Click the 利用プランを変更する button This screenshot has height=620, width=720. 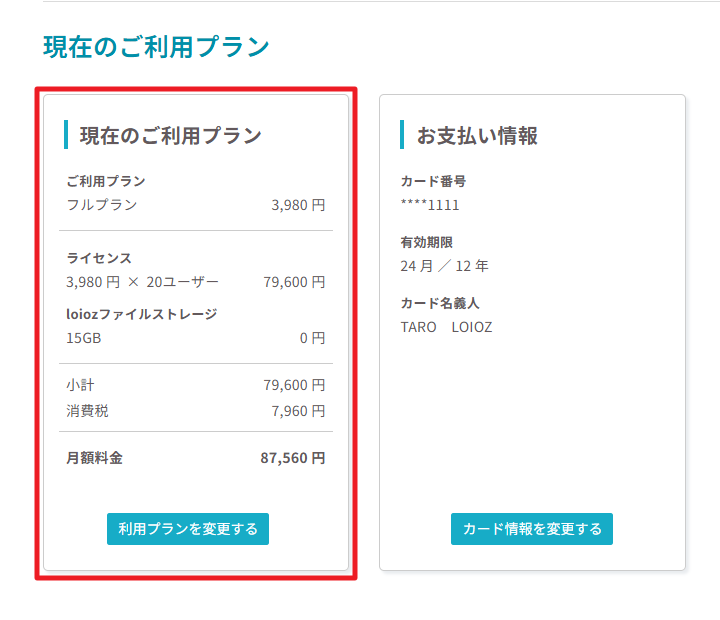(188, 529)
